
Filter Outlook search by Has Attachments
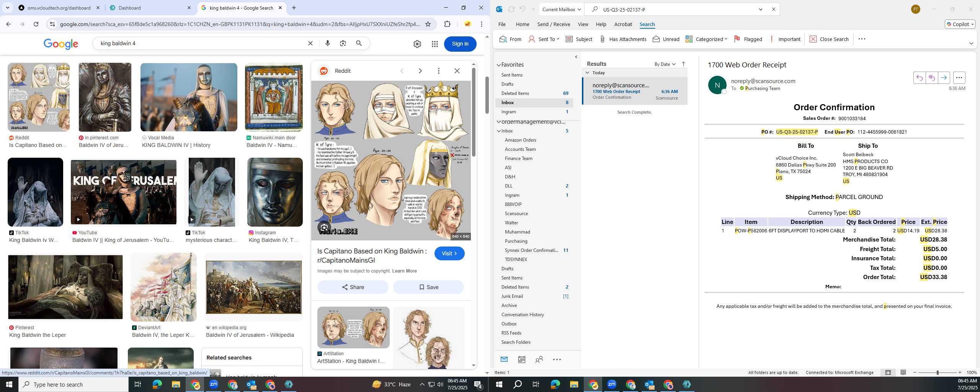click(623, 39)
